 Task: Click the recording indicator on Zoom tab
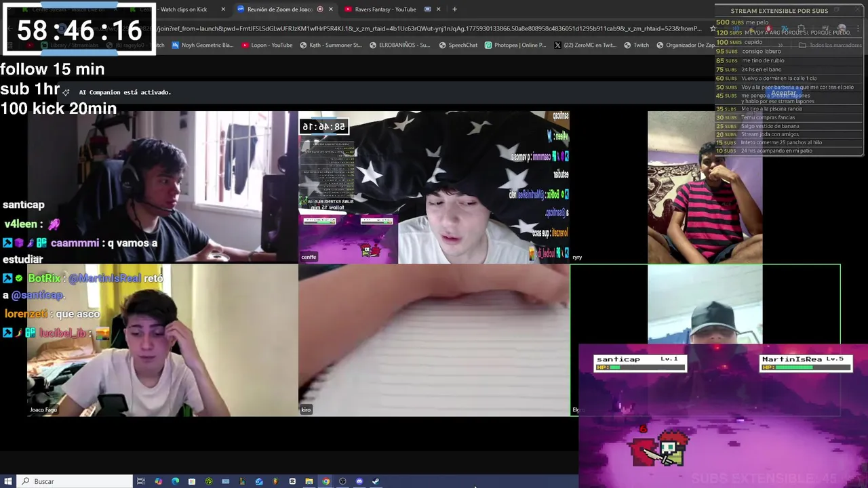point(320,9)
